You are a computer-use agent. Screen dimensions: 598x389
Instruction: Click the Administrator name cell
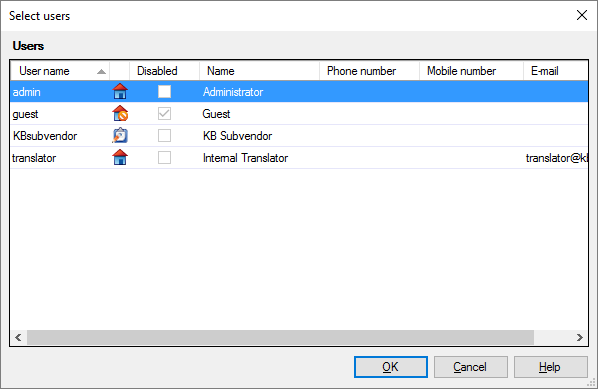(233, 92)
